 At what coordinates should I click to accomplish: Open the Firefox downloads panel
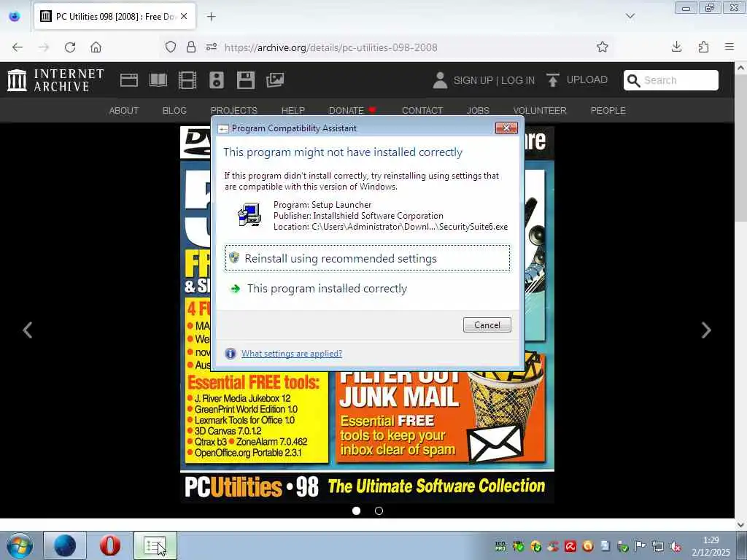tap(676, 47)
